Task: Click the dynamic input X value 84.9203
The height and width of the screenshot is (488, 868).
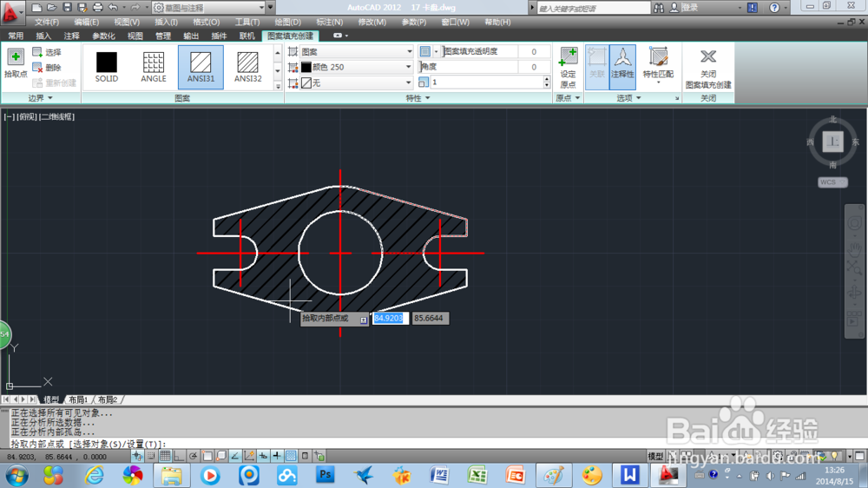Action: 391,318
